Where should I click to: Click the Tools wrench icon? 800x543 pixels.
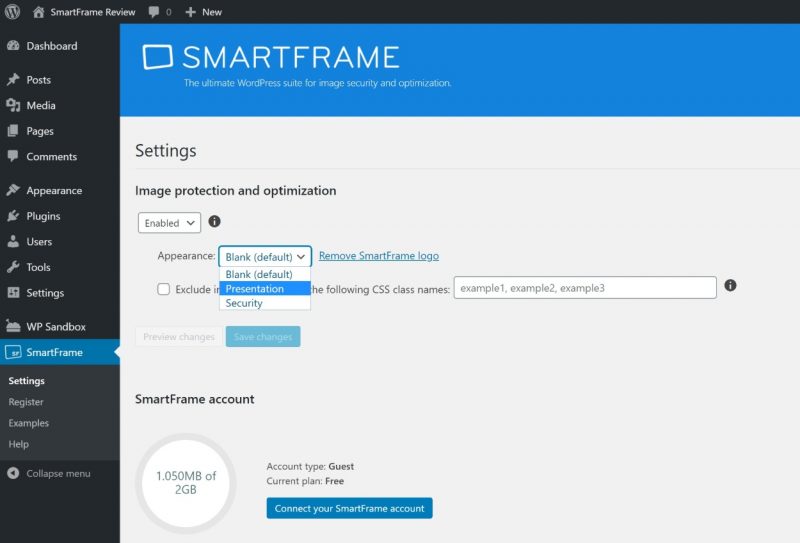[13, 267]
